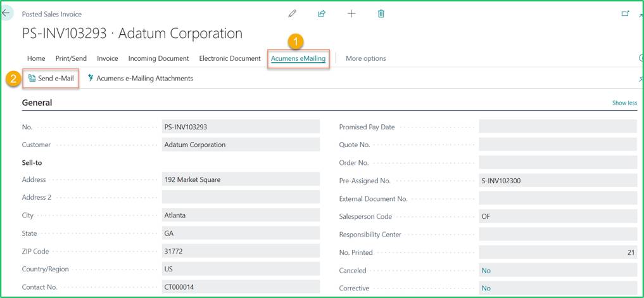Click Pre-Assigned No. field S-INV102300
The image size is (644, 298).
coord(558,181)
